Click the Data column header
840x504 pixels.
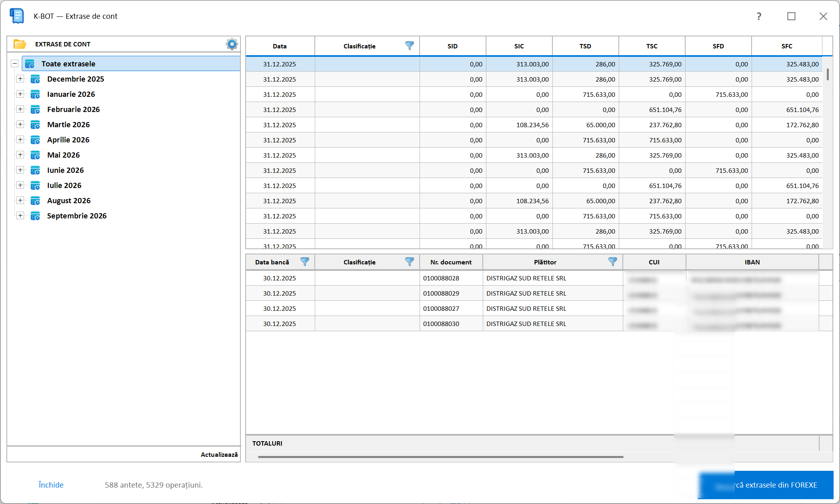pos(280,46)
